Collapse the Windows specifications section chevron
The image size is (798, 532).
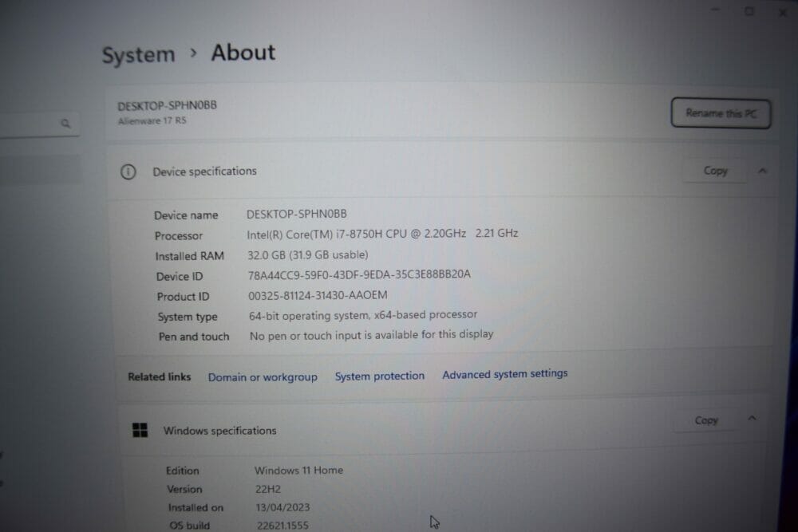click(752, 419)
